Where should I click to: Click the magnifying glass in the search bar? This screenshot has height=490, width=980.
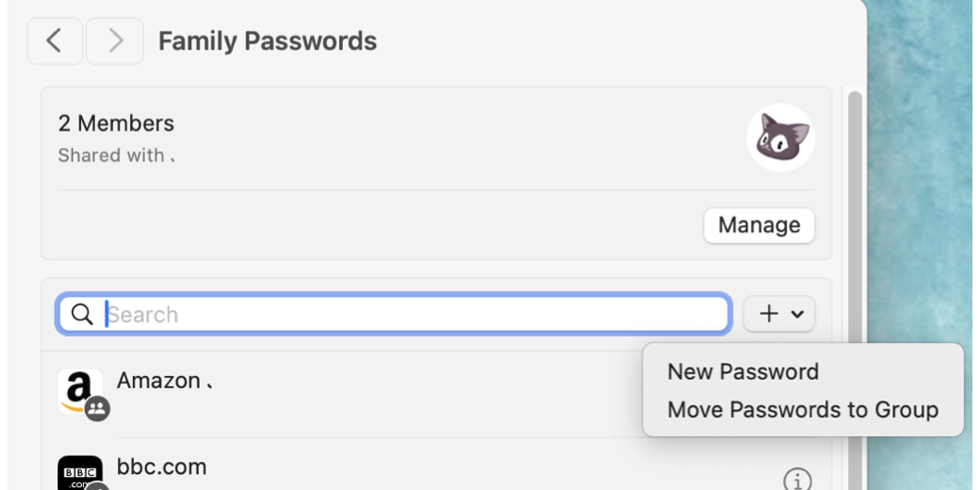coord(82,315)
